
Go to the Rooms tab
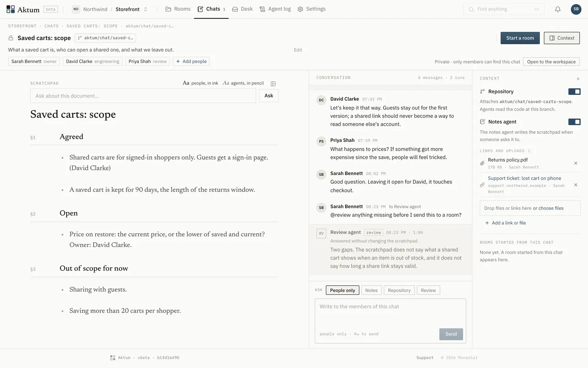coord(178,9)
